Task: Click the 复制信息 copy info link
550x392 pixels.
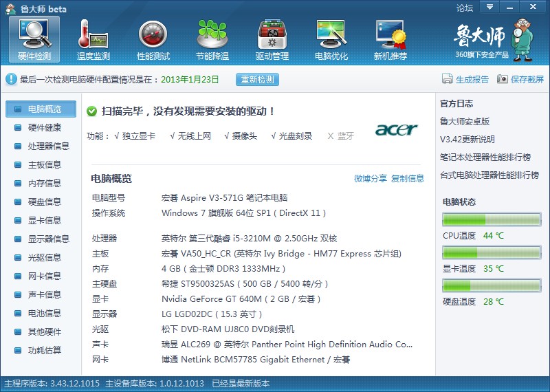Action: tap(408, 179)
